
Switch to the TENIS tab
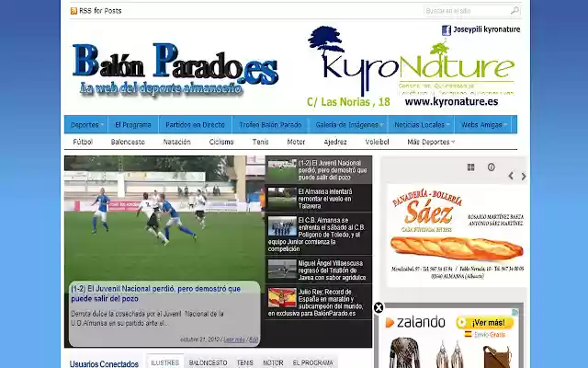tap(245, 362)
